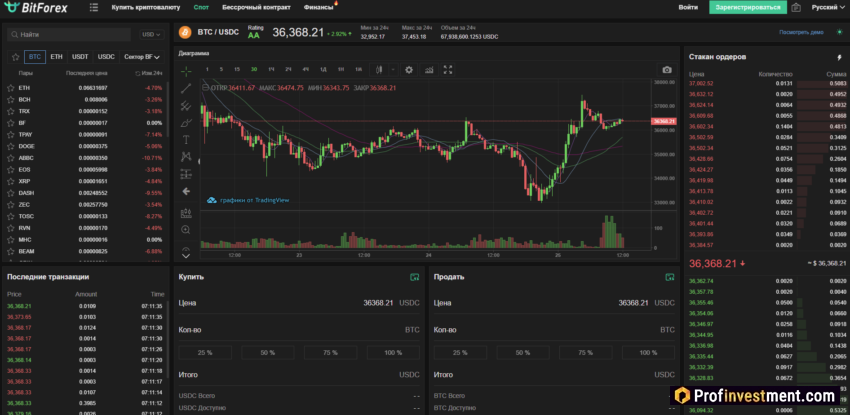Viewport: 850px width, 415px height.
Task: Click the favorites star filter above pair tabs
Action: (16, 57)
